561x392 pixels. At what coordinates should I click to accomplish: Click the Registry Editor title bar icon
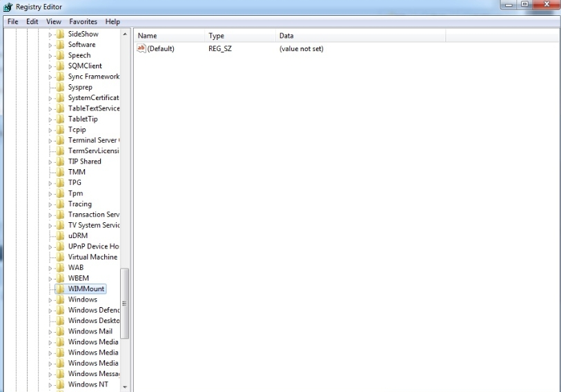pos(8,7)
